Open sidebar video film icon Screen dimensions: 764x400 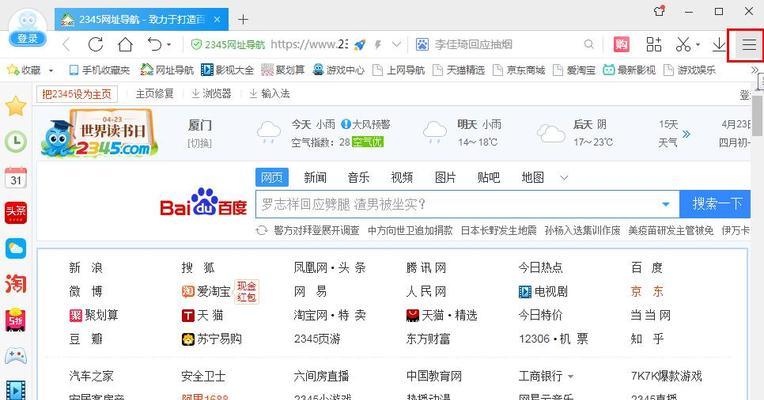click(16, 390)
